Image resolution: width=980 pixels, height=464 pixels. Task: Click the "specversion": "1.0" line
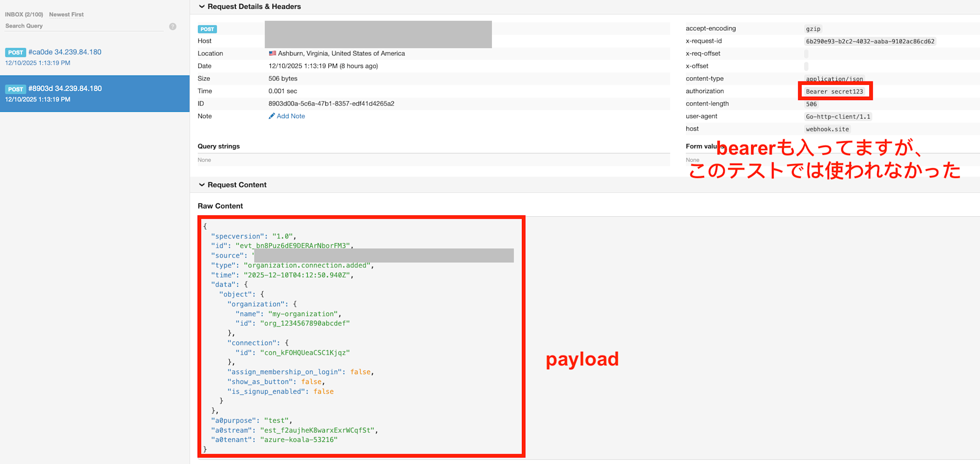click(x=253, y=236)
